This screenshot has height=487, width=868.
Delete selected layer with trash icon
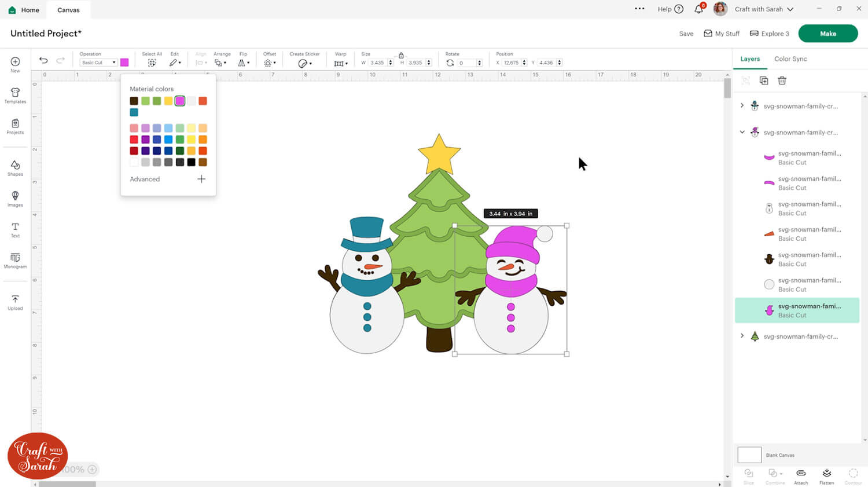pos(782,80)
